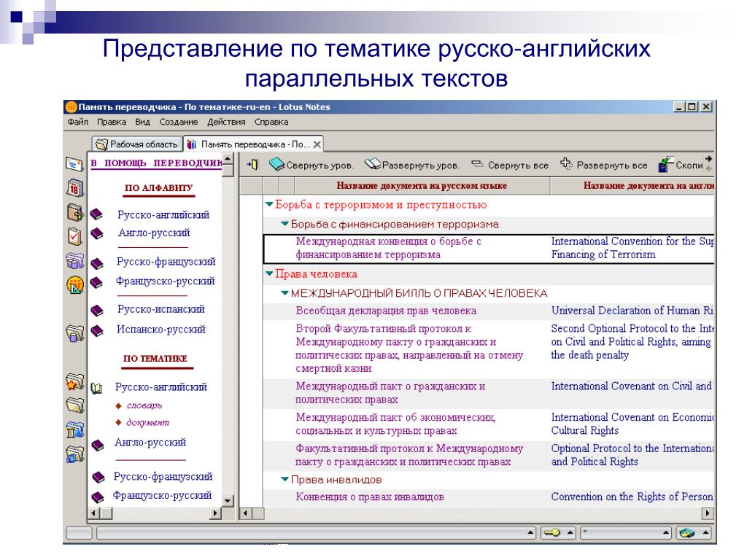Open the Вид menu
This screenshot has height=560, width=747.
click(x=142, y=122)
